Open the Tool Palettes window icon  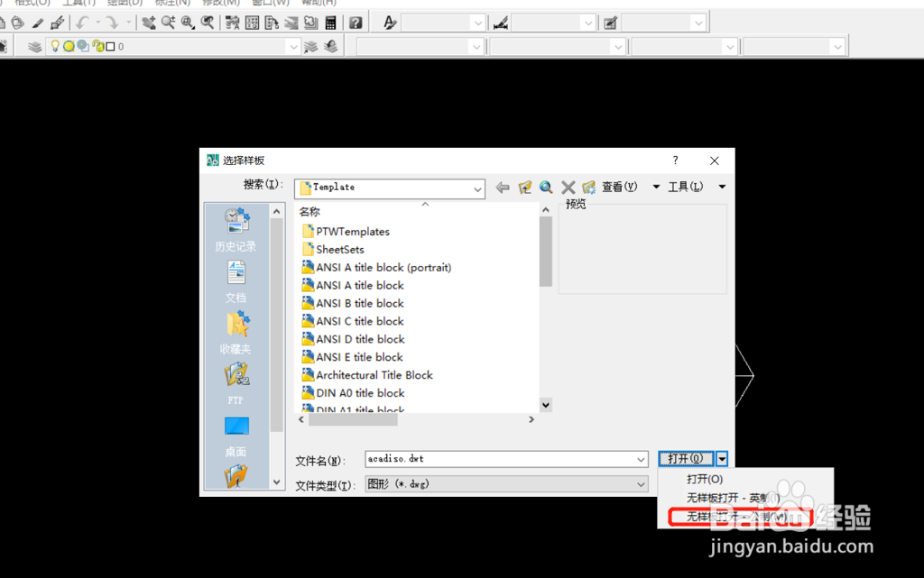tap(272, 23)
